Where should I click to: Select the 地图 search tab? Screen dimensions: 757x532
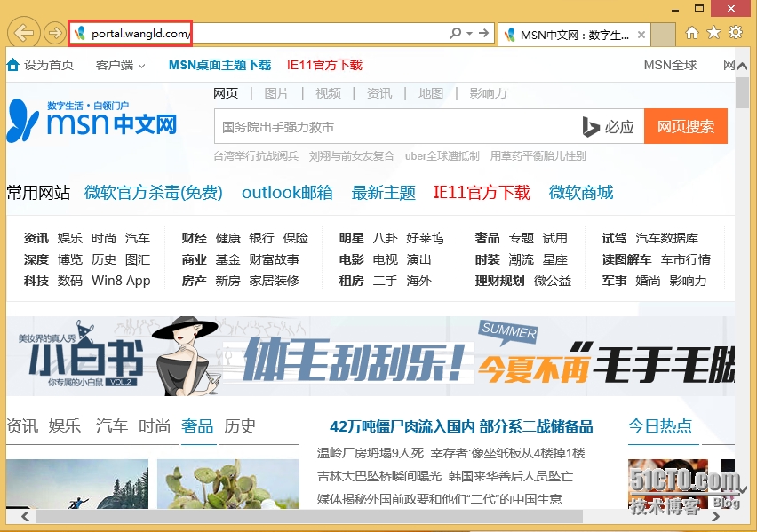[431, 93]
